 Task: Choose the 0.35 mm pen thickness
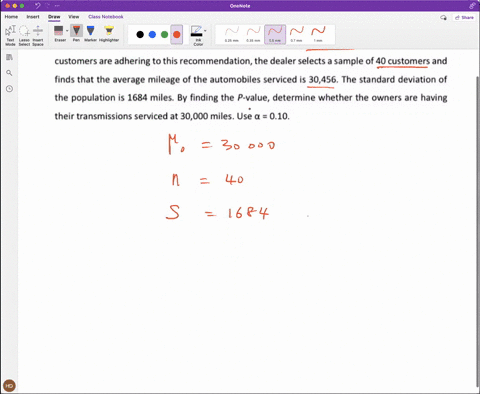pyautogui.click(x=253, y=34)
